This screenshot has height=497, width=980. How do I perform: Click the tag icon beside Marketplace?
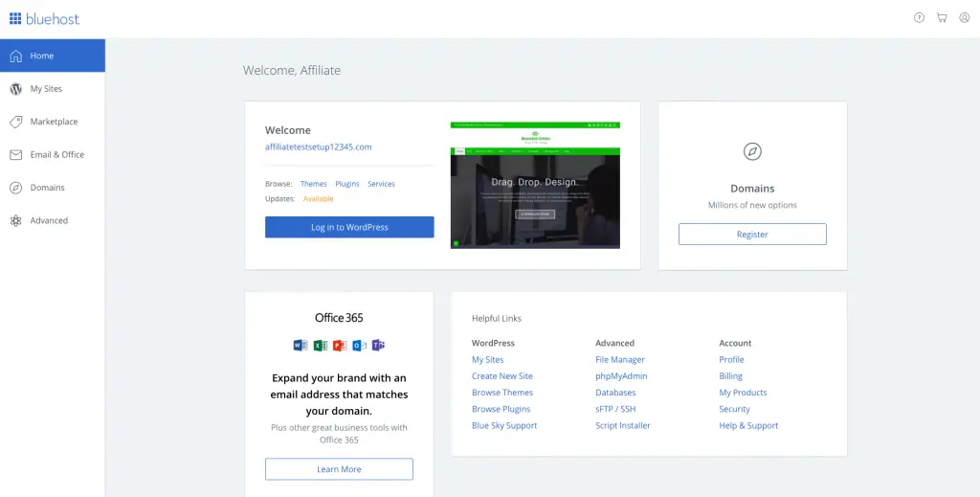click(16, 122)
